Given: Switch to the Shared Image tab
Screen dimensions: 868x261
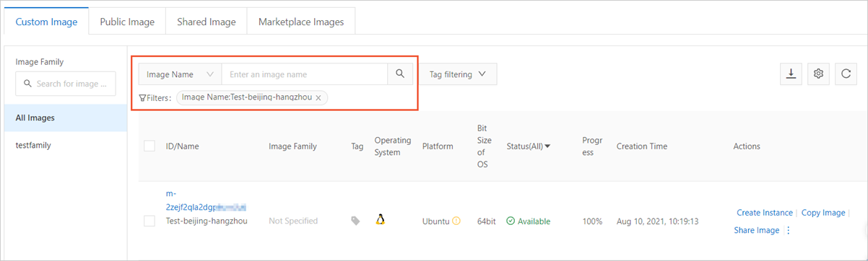Looking at the screenshot, I should [207, 22].
